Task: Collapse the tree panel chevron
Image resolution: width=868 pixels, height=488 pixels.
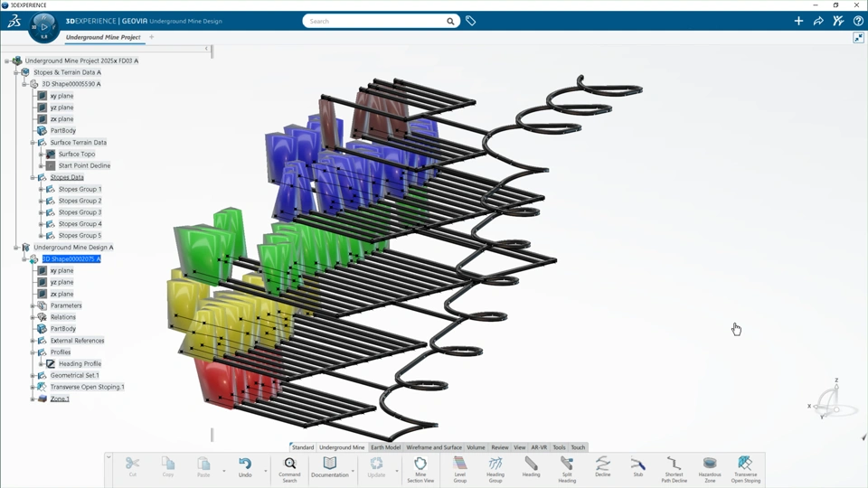Action: (206, 49)
